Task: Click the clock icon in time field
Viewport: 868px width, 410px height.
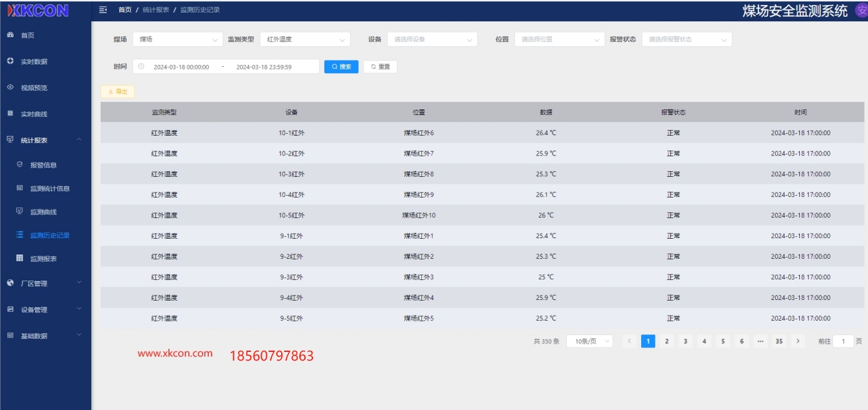Action: (x=141, y=67)
